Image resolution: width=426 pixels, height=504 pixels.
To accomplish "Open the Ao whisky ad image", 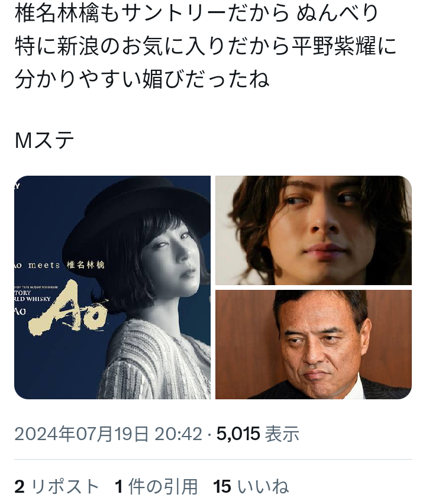I will point(112,287).
